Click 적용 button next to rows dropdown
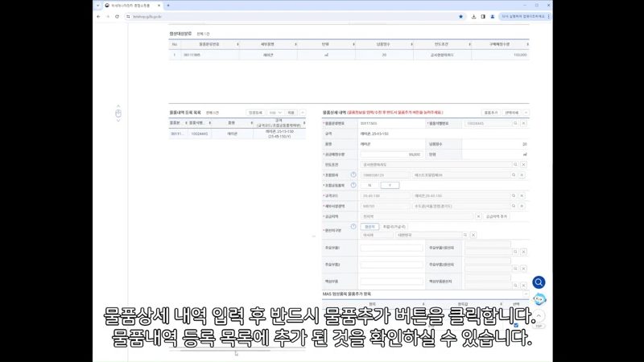The width and height of the screenshot is (644, 362). point(291,113)
